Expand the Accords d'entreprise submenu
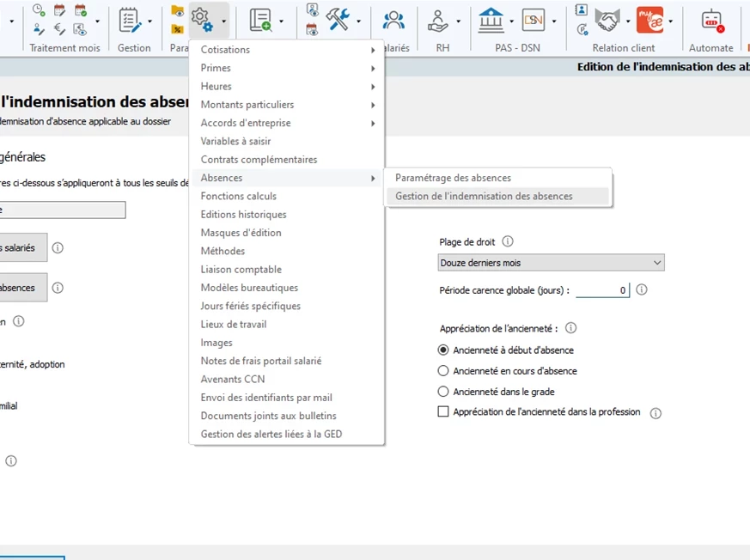 click(287, 123)
